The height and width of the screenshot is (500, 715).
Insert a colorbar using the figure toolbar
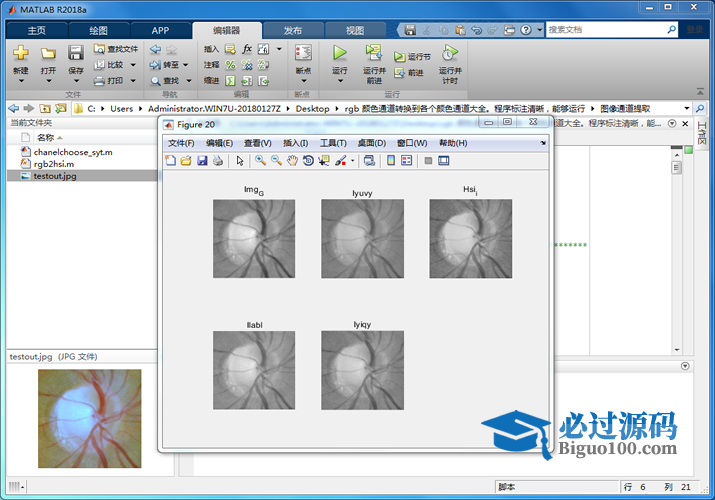pyautogui.click(x=390, y=160)
